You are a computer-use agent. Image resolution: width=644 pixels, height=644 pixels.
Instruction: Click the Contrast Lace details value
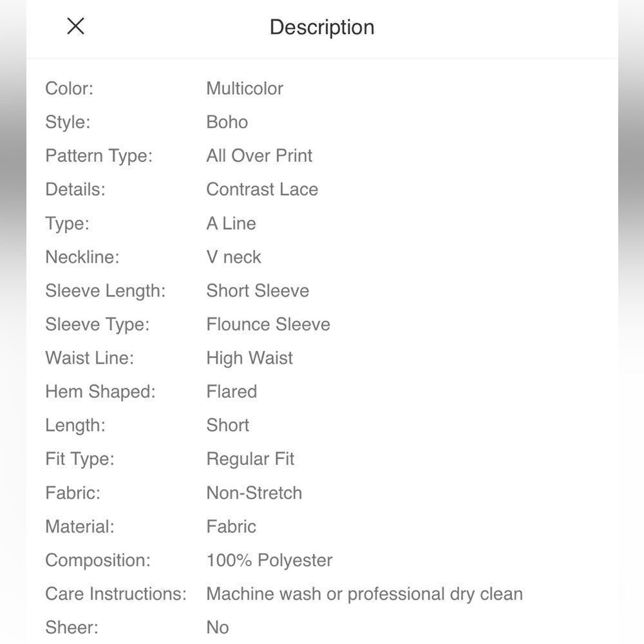pos(262,189)
